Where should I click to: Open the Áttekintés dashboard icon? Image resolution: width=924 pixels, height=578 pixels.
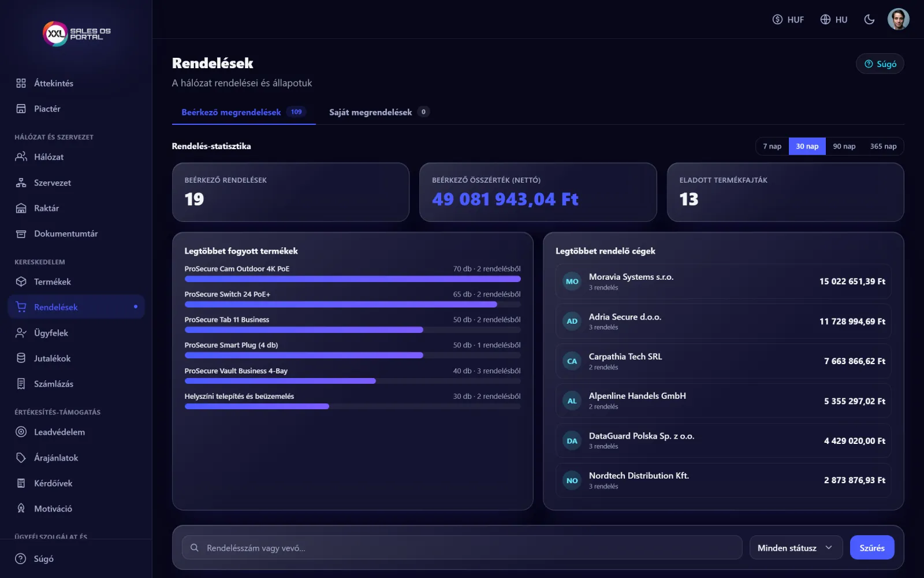tap(21, 83)
